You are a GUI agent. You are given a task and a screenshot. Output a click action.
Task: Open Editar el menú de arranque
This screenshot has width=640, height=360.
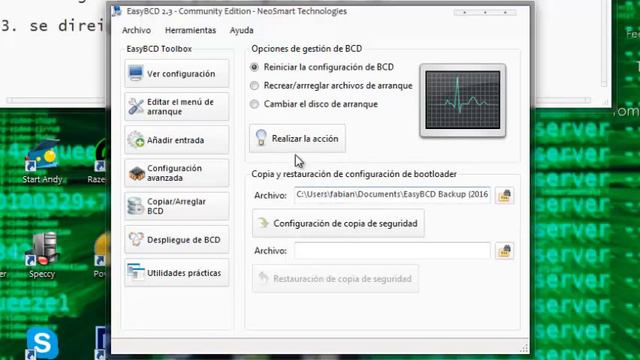click(x=177, y=107)
